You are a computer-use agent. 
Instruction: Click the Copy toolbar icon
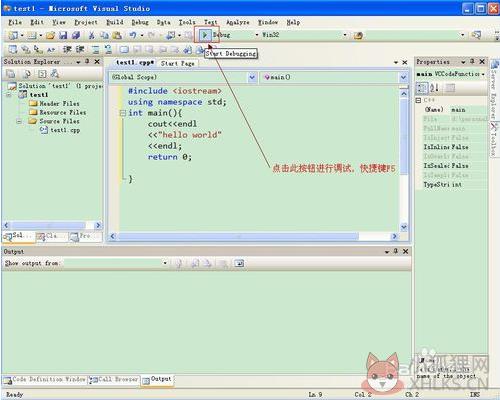[x=104, y=35]
